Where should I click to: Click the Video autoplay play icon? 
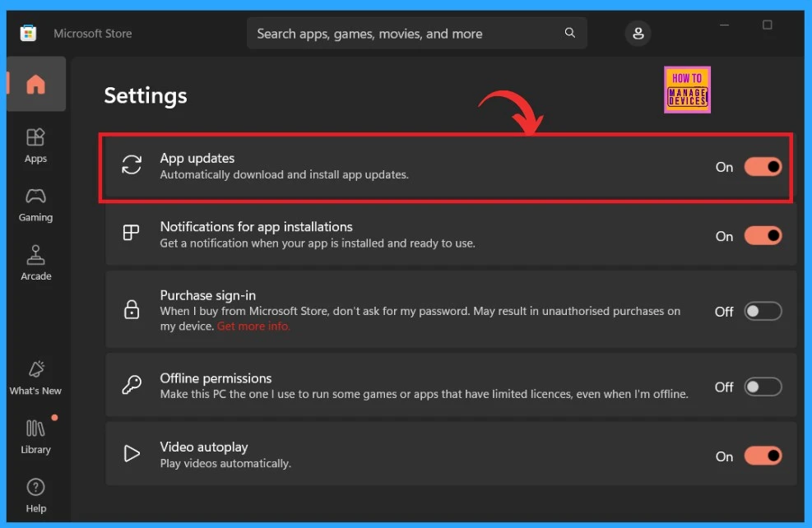(132, 453)
